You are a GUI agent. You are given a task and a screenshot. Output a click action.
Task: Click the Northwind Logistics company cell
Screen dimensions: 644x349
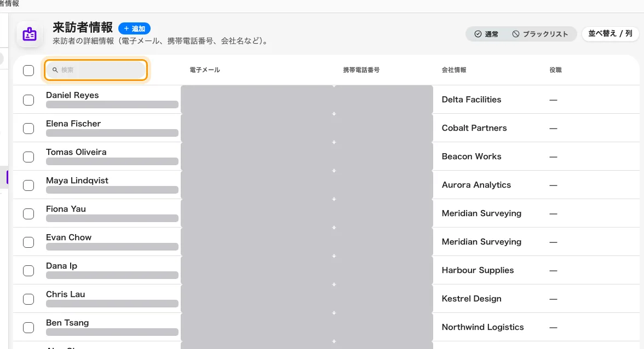pos(482,327)
